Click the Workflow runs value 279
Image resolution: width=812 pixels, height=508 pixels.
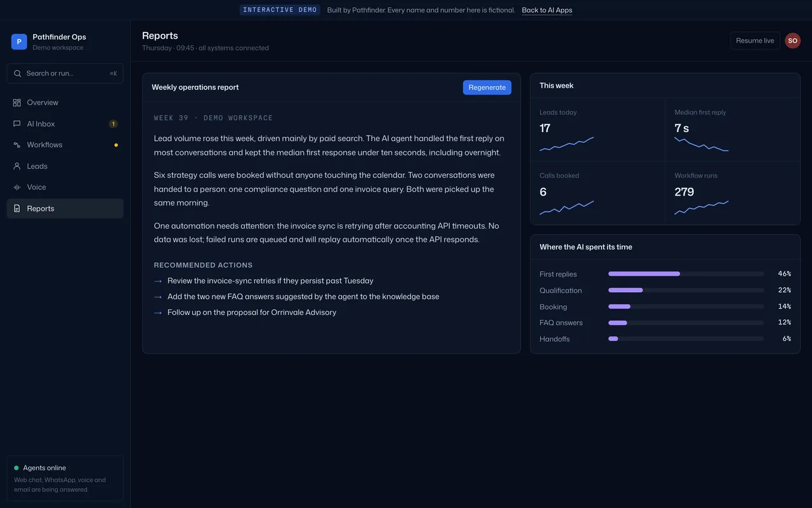(x=684, y=192)
